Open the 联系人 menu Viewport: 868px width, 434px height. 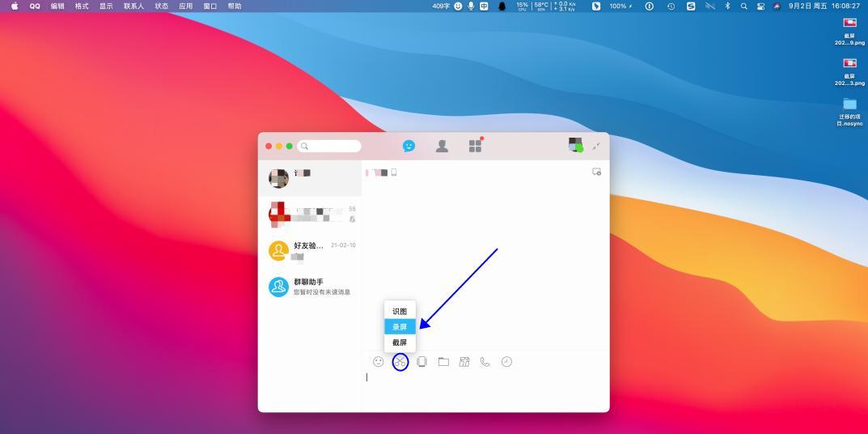(134, 6)
